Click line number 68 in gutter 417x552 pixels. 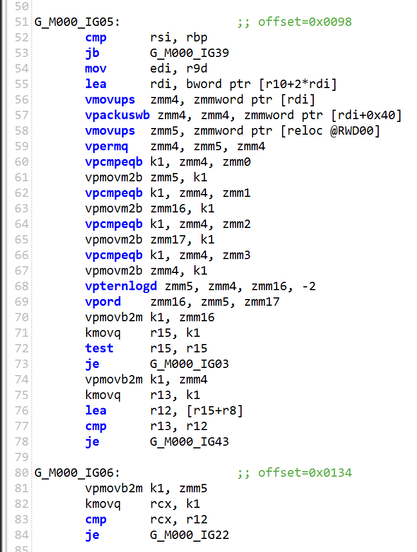[21, 286]
